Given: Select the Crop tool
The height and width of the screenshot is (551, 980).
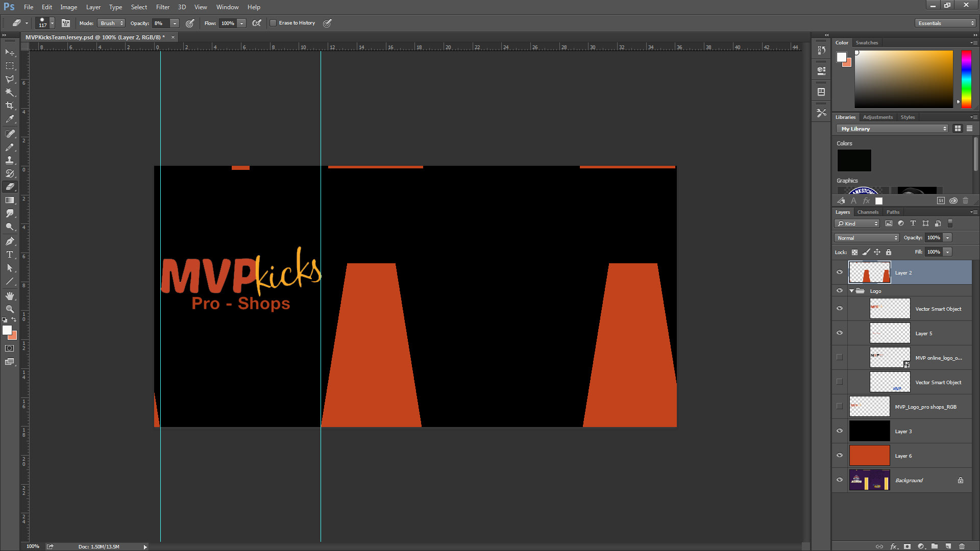Looking at the screenshot, I should coord(10,106).
